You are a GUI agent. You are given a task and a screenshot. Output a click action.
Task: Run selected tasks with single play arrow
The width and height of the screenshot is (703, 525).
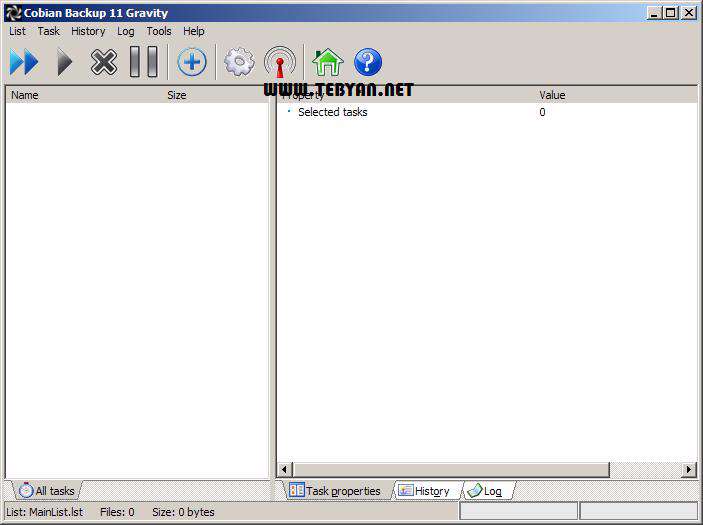65,61
